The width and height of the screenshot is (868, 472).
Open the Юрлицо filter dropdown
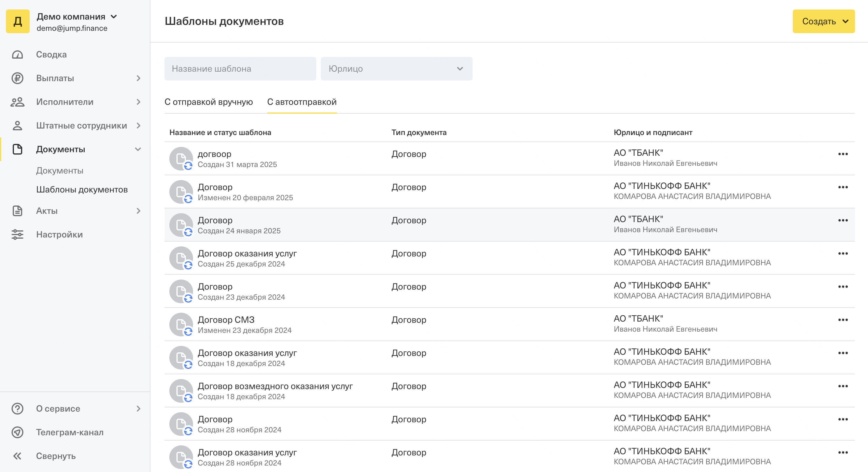click(396, 69)
